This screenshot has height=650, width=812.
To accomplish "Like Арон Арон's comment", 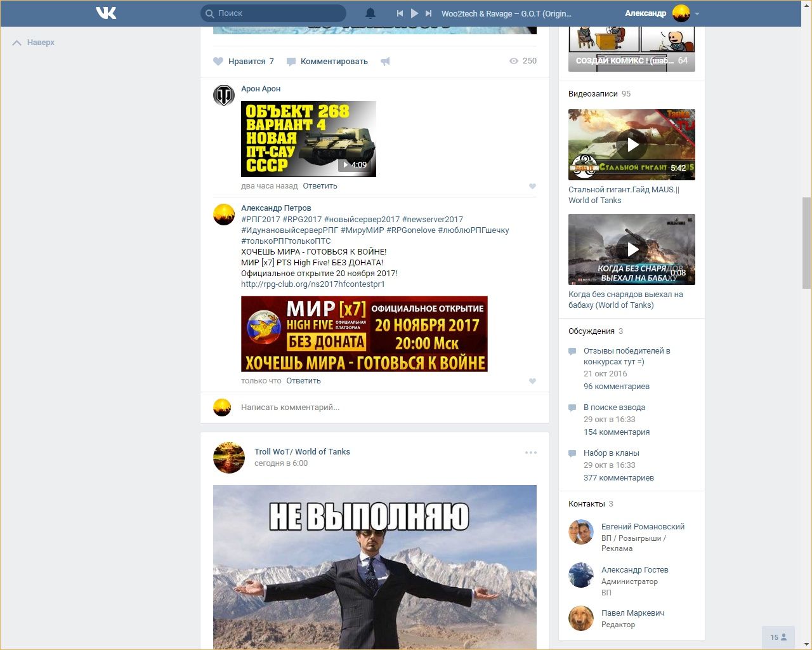I will [532, 186].
